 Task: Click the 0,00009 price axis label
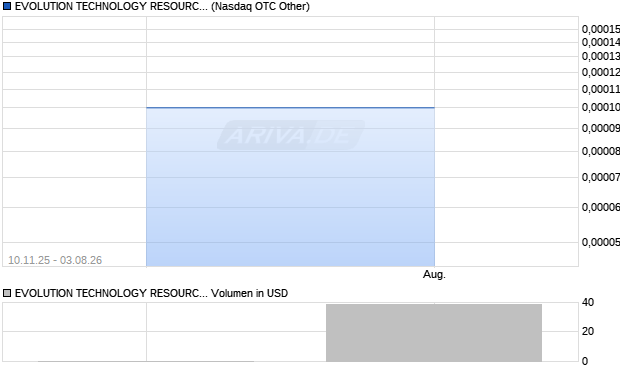pyautogui.click(x=601, y=128)
